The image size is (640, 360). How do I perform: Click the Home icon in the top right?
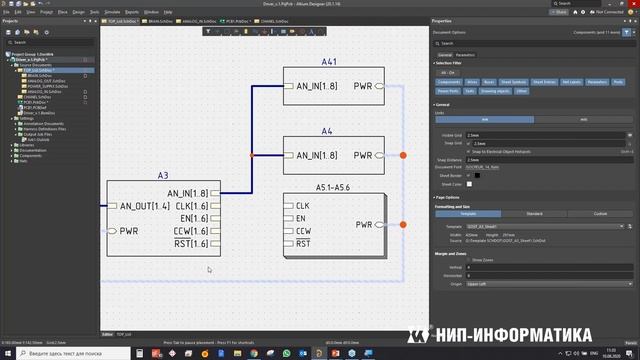tap(575, 12)
